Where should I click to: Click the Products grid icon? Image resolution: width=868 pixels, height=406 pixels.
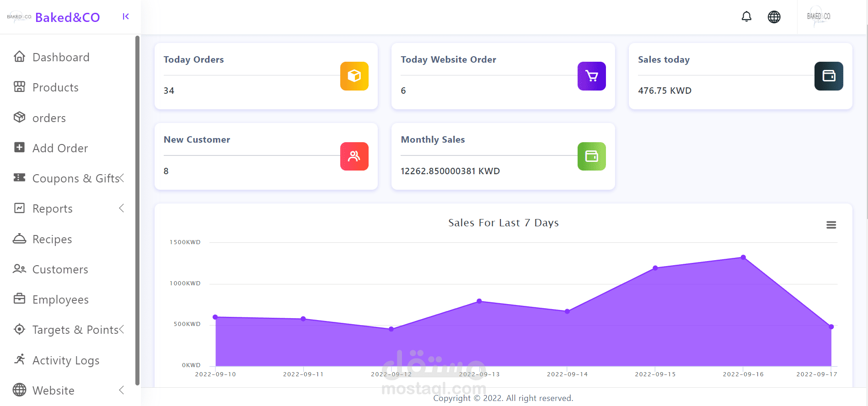(19, 87)
